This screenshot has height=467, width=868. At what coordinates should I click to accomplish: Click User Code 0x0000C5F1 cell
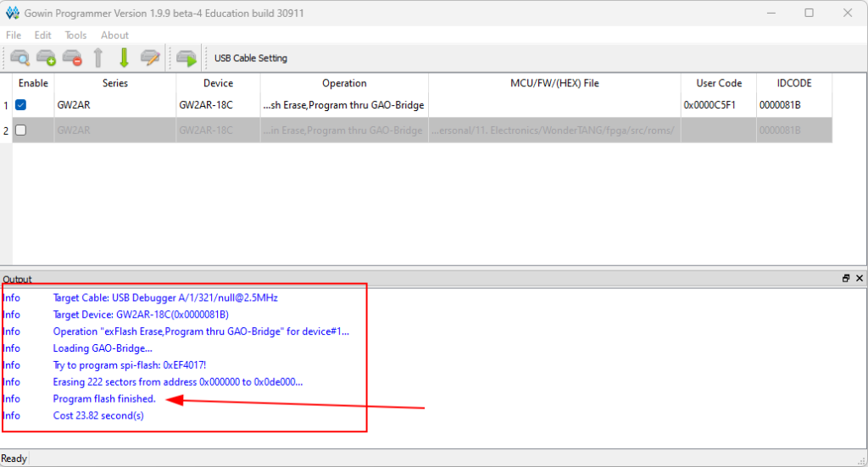tap(719, 105)
